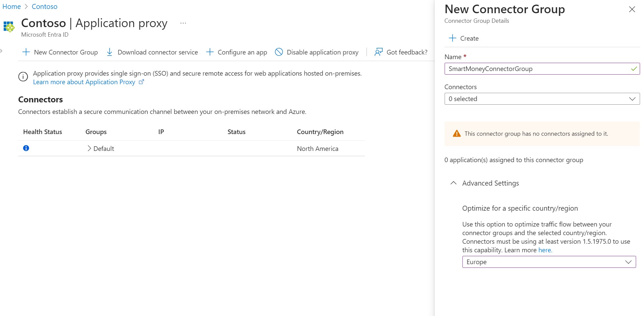Open Learn more about Application Proxy link
The image size is (644, 316).
(88, 82)
